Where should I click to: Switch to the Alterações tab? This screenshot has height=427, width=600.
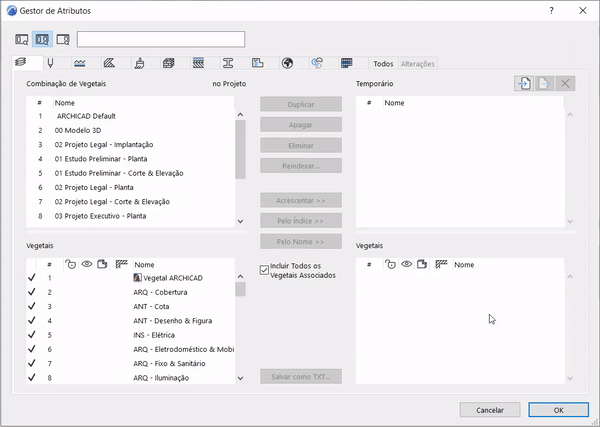417,64
